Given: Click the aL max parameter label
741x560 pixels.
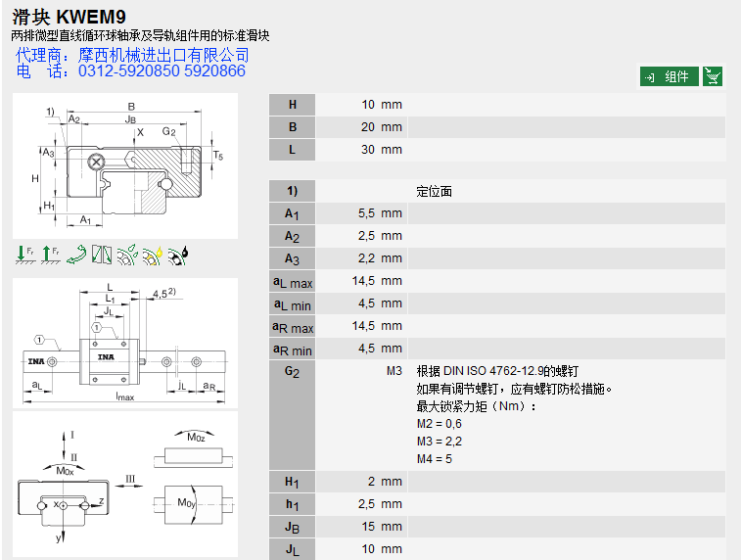Looking at the screenshot, I should 292,282.
